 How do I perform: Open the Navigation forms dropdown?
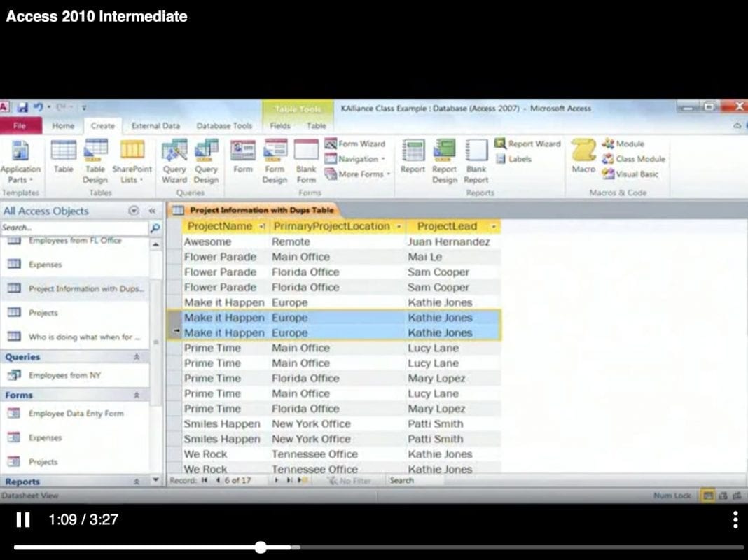355,159
